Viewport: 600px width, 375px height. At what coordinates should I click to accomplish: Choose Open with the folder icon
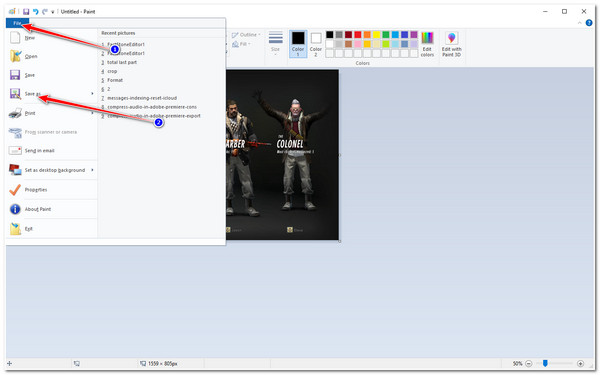[52, 56]
